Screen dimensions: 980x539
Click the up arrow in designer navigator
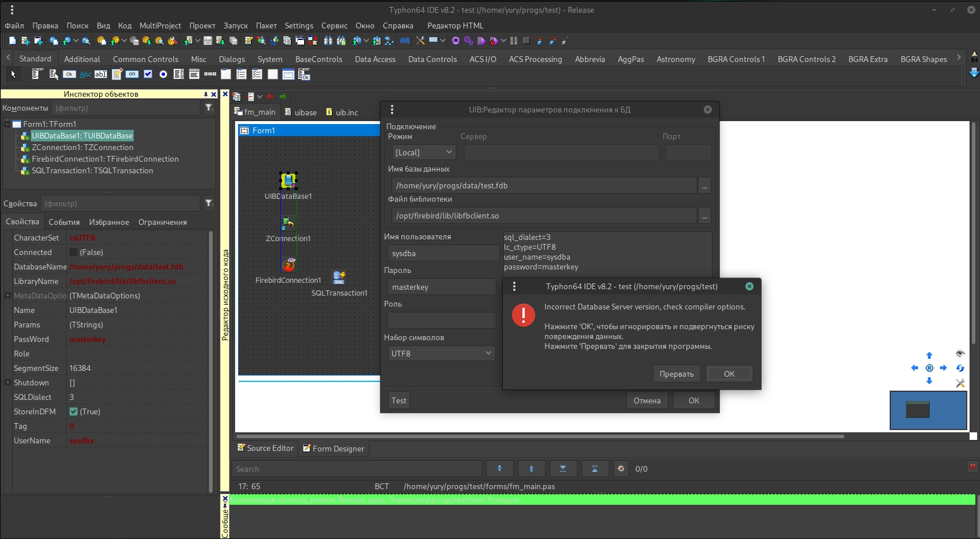(x=929, y=355)
